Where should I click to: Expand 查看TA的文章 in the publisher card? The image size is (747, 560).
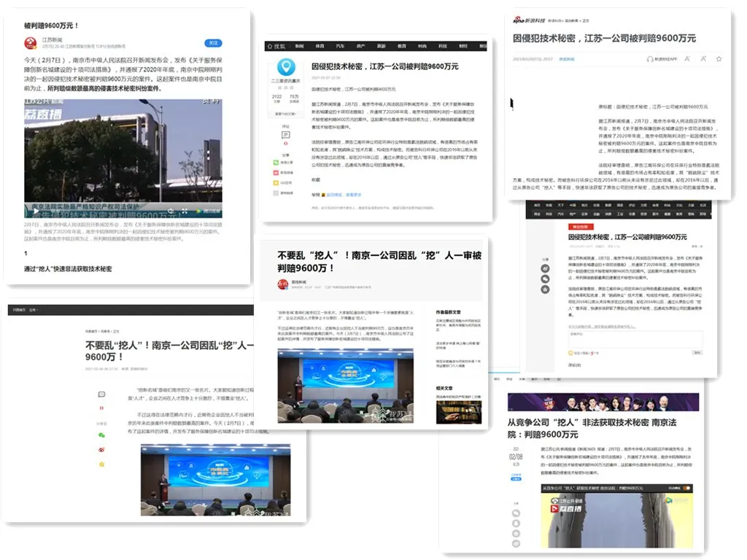pyautogui.click(x=286, y=114)
